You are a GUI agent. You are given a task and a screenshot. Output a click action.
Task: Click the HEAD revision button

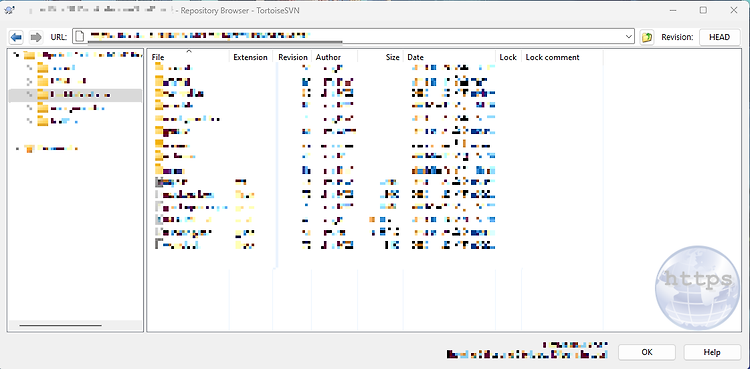point(719,37)
